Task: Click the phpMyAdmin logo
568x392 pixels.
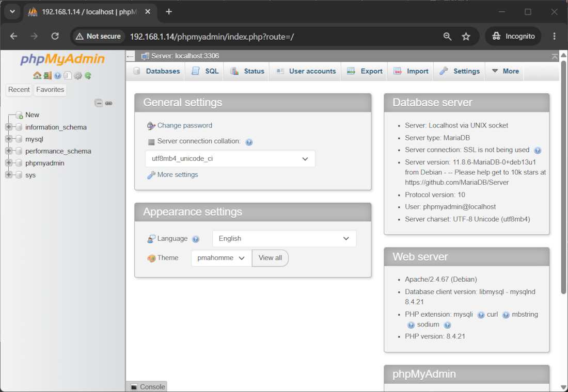Action: (x=62, y=59)
